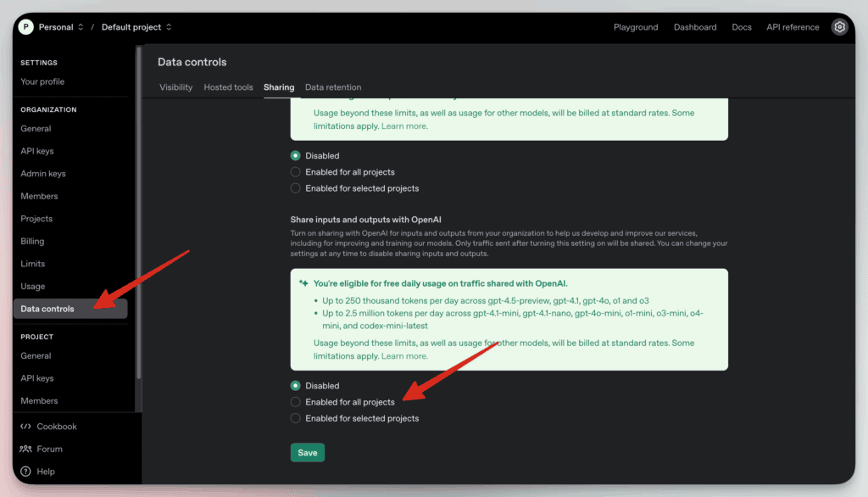
Task: Open Billing page in sidebar
Action: pyautogui.click(x=33, y=241)
